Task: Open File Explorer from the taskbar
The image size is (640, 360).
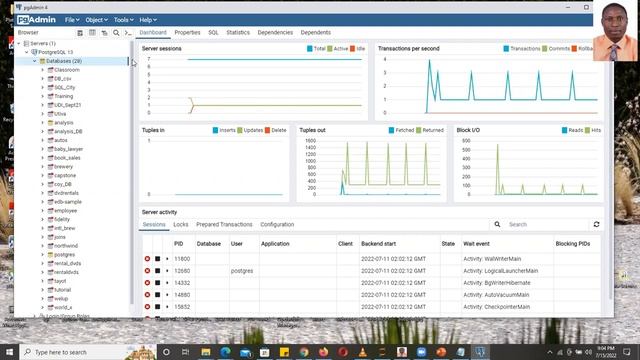Action: [206, 352]
